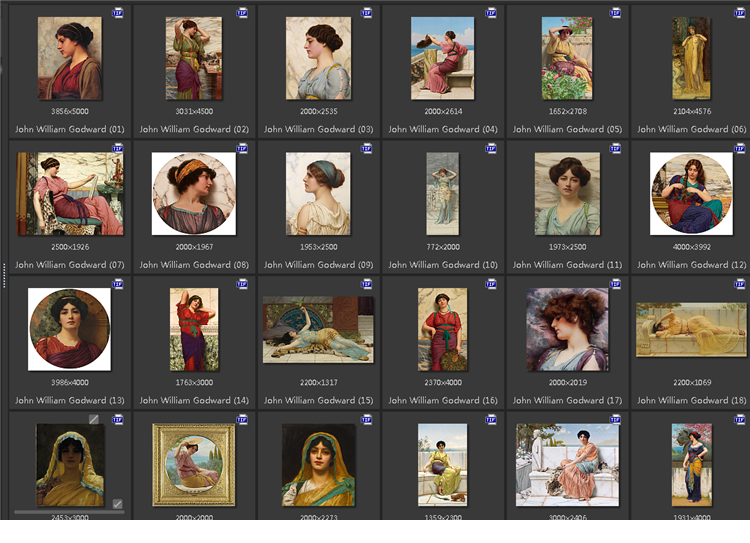
Task: Click the TIF badge on John William Godward (08)
Action: click(242, 149)
